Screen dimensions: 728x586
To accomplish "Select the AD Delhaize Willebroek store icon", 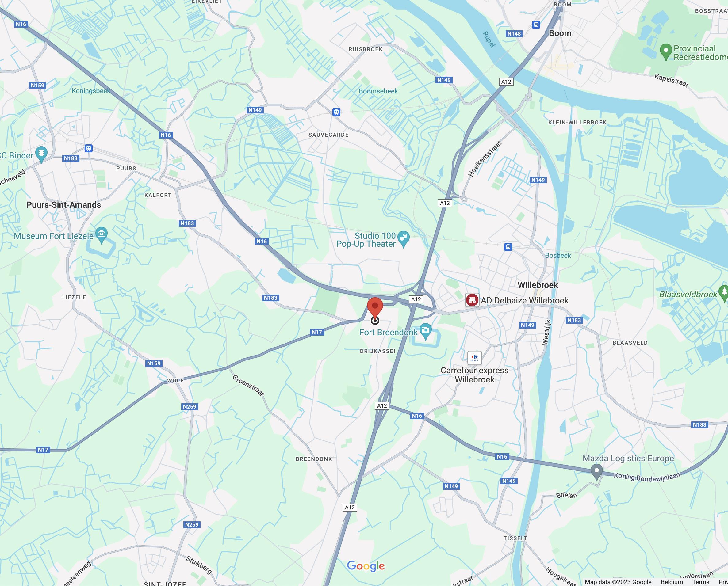I will (472, 300).
